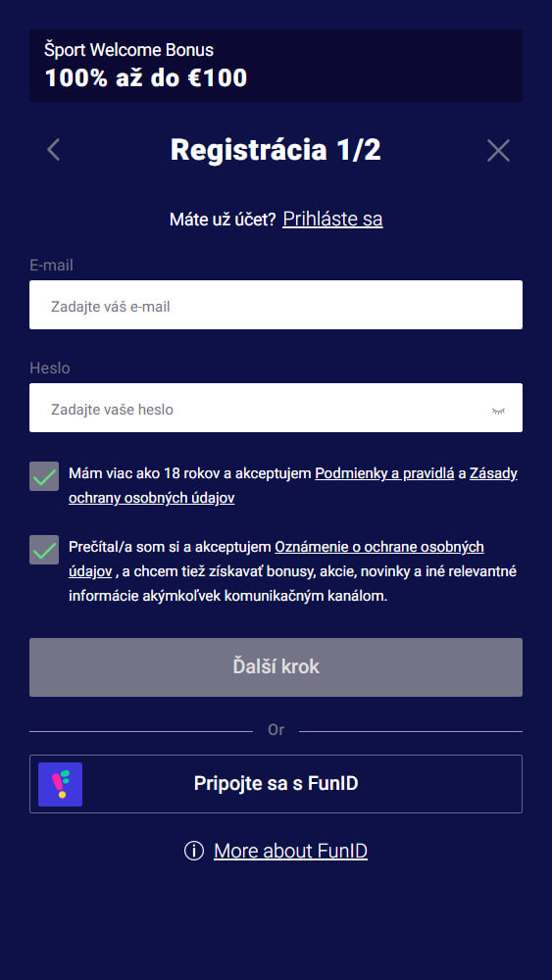Focus the e-mail input field

tap(276, 305)
